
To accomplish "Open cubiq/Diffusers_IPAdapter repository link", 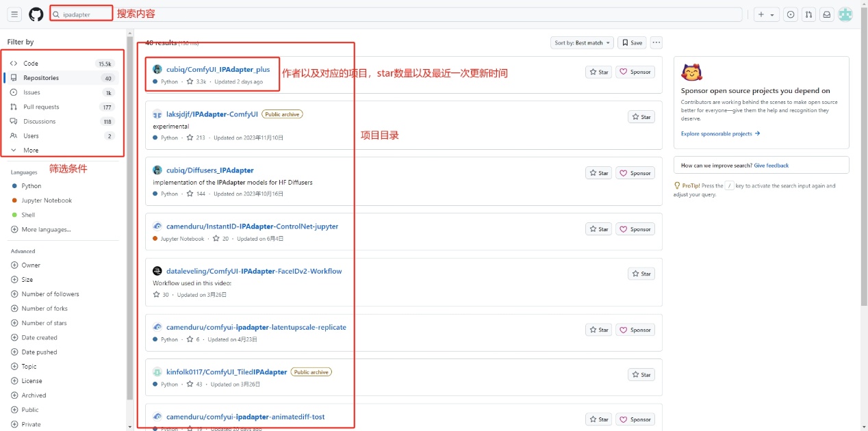I will pos(209,170).
